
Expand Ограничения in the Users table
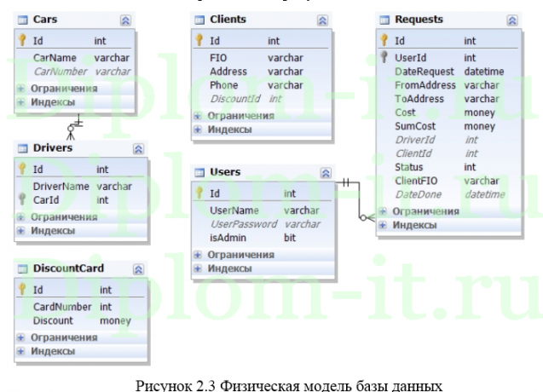point(198,255)
